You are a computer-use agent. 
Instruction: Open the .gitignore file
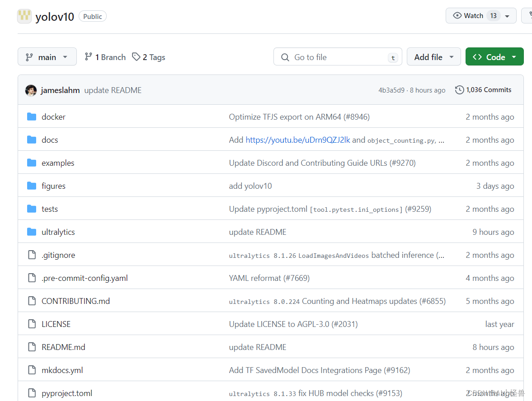tap(58, 255)
